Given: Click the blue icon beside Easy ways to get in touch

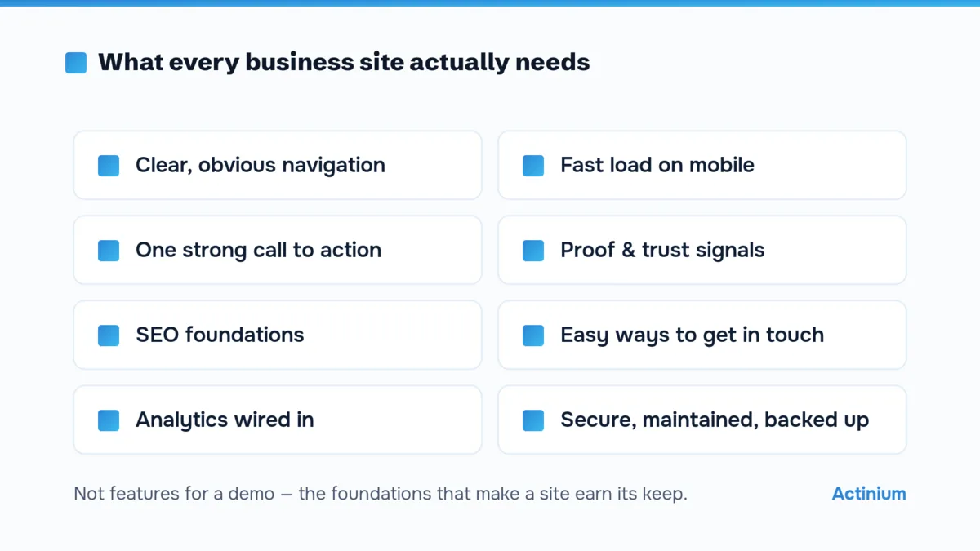Looking at the screenshot, I should tap(533, 335).
